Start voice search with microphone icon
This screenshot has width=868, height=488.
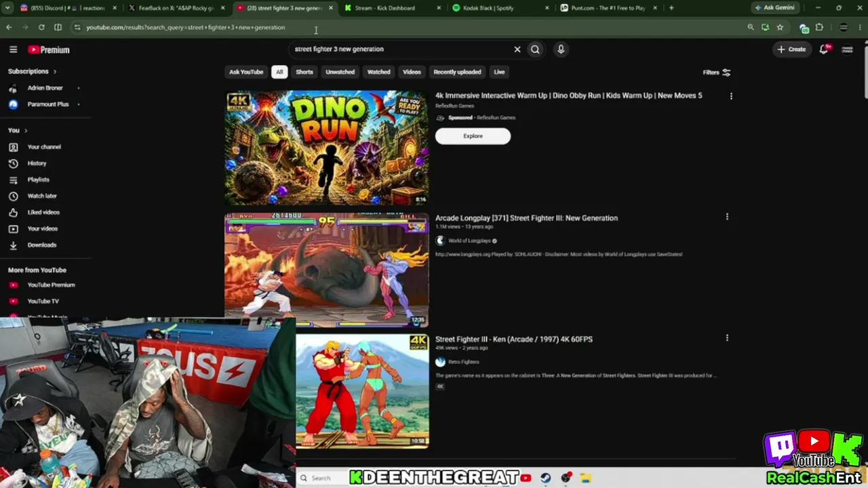pos(561,49)
